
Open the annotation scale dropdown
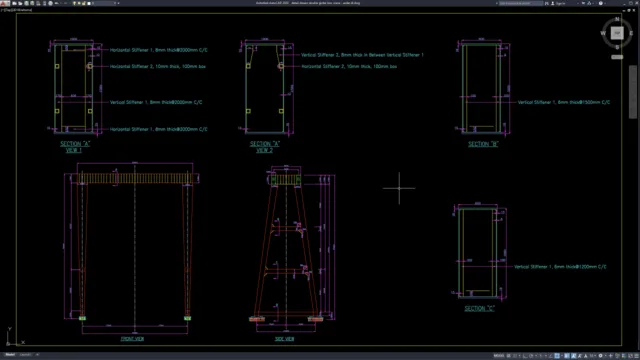(592, 356)
